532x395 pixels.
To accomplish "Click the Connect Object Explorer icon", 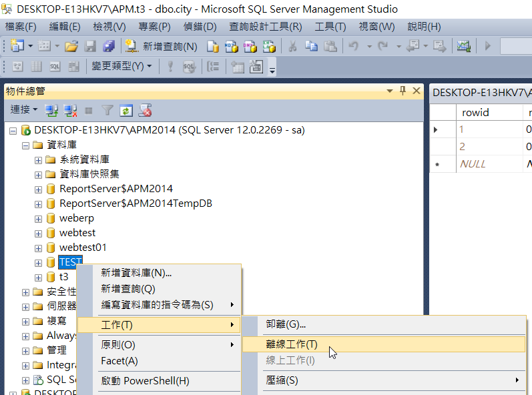I will [x=51, y=111].
